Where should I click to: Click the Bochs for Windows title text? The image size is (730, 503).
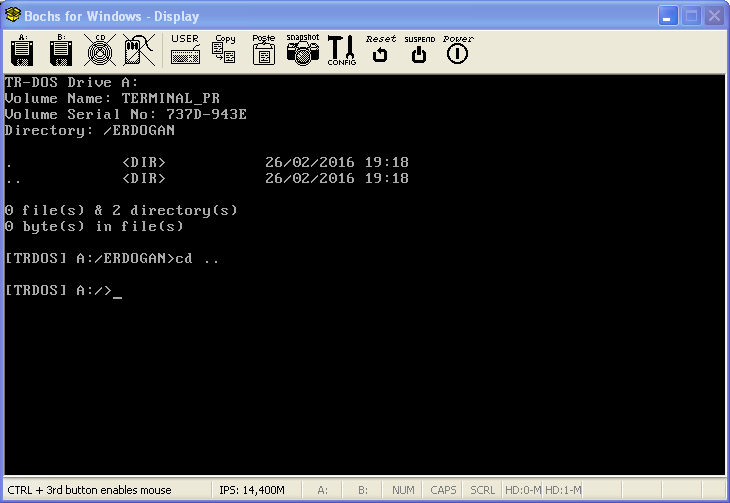[x=112, y=16]
